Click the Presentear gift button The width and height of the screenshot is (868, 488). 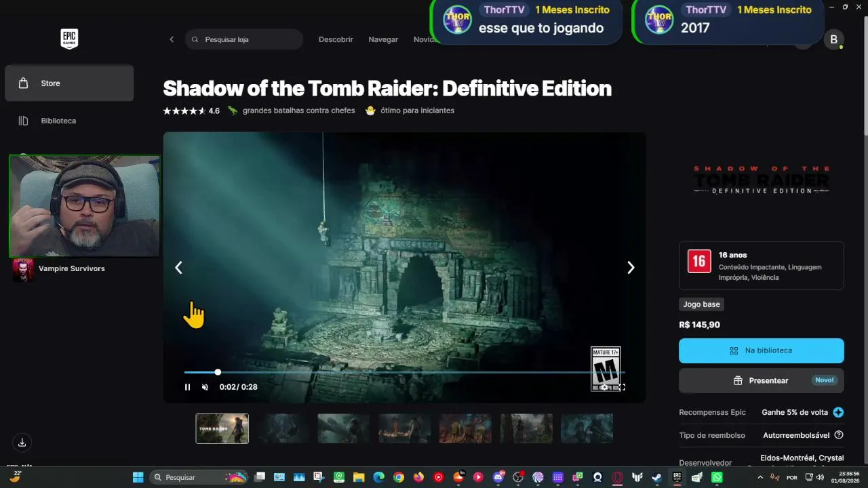coord(762,380)
